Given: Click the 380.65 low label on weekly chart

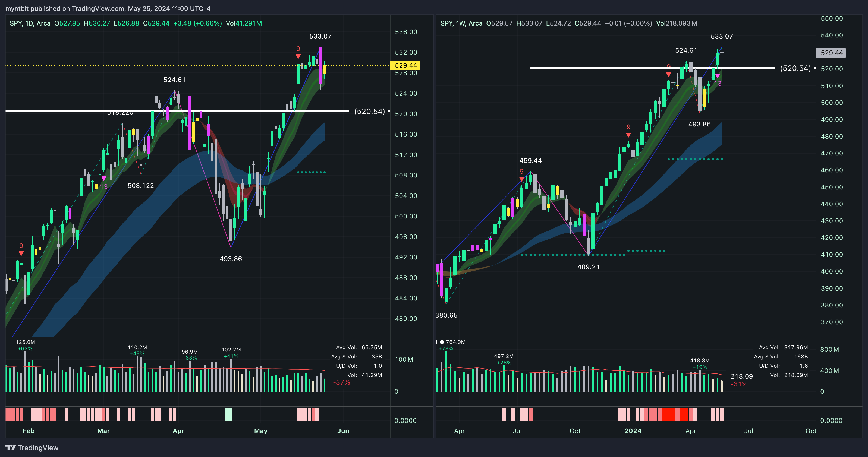Looking at the screenshot, I should [447, 316].
